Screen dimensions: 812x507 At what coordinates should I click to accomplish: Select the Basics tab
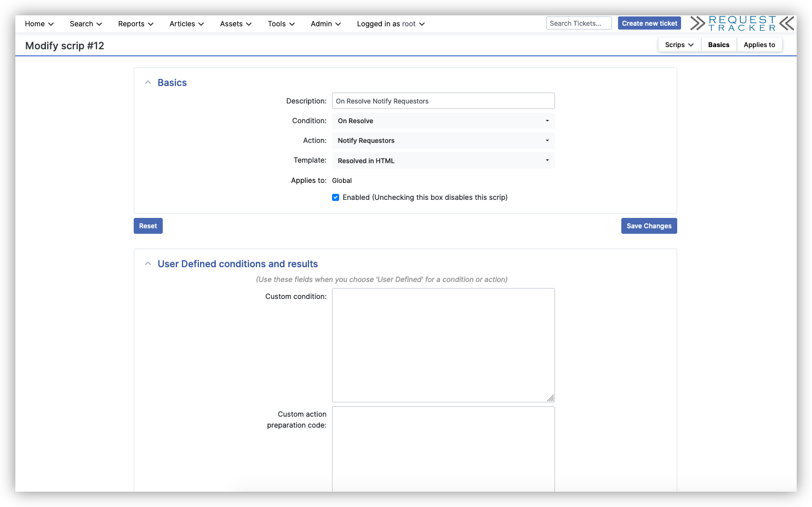point(719,44)
